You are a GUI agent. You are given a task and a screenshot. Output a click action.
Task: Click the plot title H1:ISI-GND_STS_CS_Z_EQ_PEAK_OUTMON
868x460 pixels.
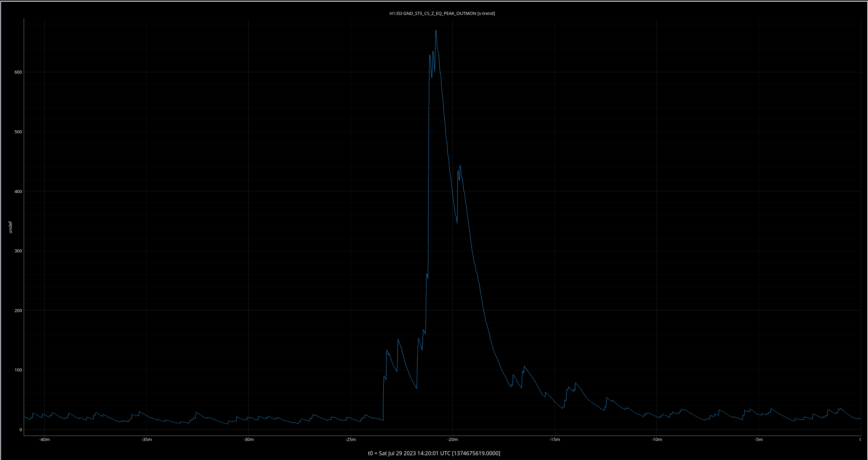(x=442, y=14)
